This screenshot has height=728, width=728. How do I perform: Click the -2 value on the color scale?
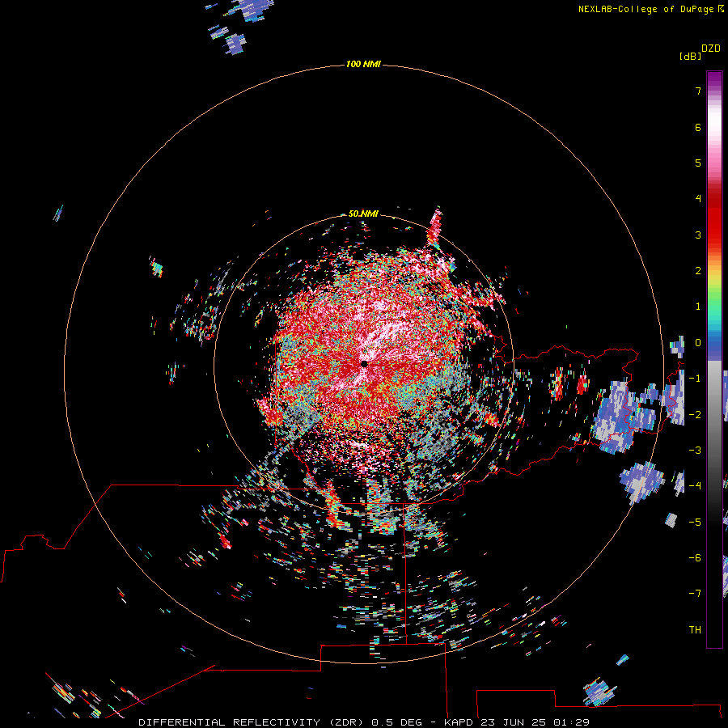[695, 415]
